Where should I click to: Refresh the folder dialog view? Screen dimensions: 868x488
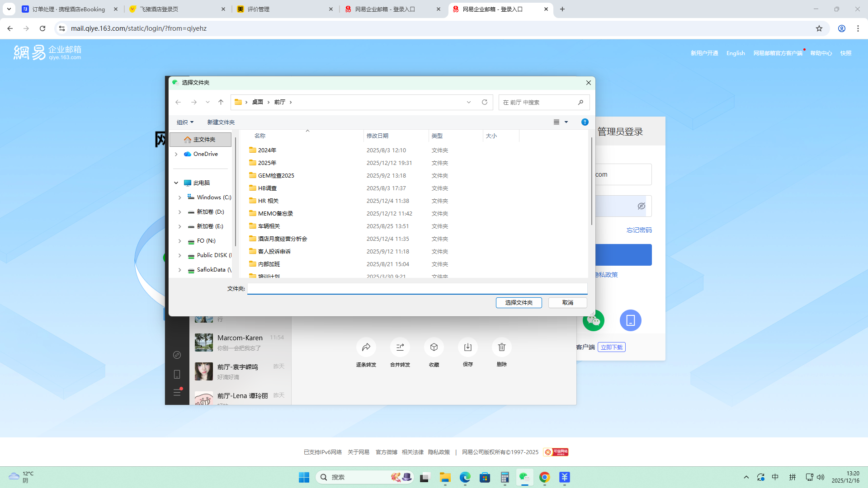(485, 102)
